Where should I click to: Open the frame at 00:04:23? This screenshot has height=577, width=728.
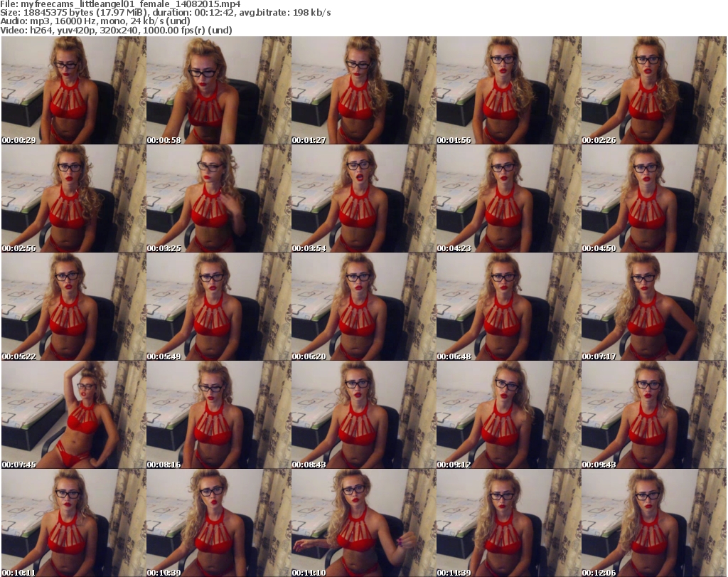(509, 198)
